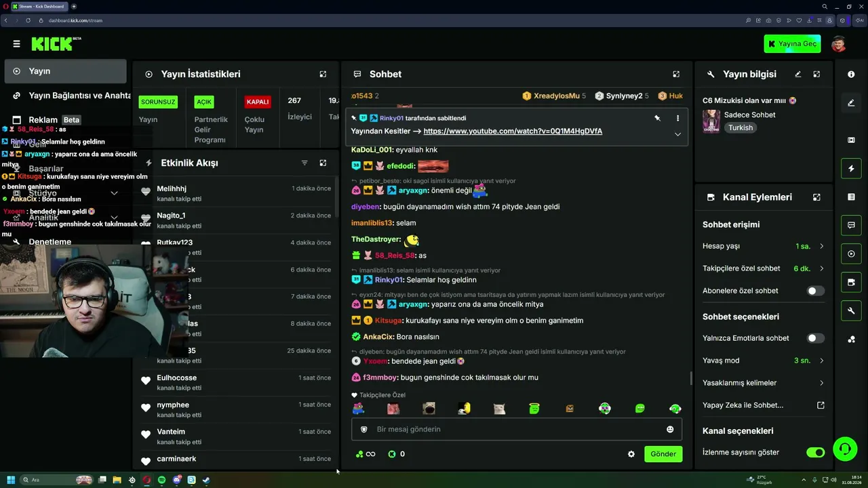The image size is (868, 488).
Task: Expand the pinned message chevron
Action: tap(677, 134)
